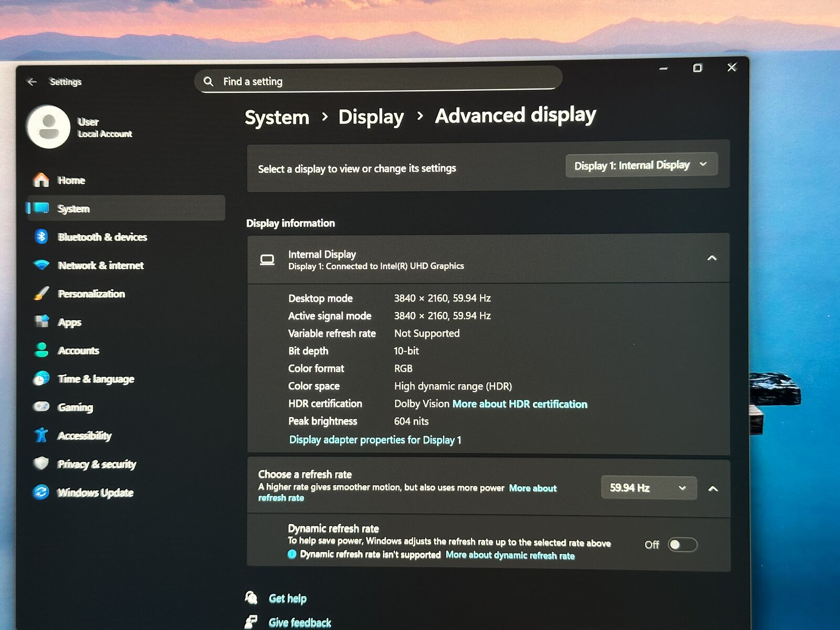Toggle the Dynamic refresh rate switch
Viewport: 840px width, 630px height.
[681, 544]
